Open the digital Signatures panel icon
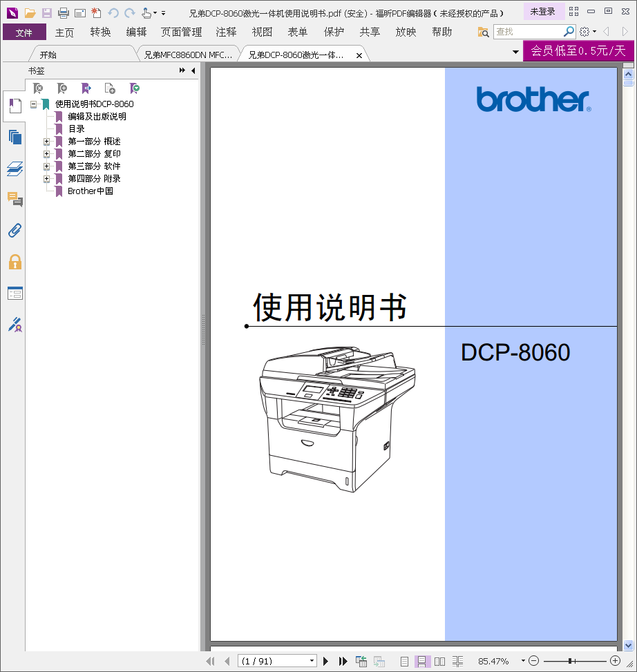Image resolution: width=637 pixels, height=672 pixels. (x=15, y=325)
